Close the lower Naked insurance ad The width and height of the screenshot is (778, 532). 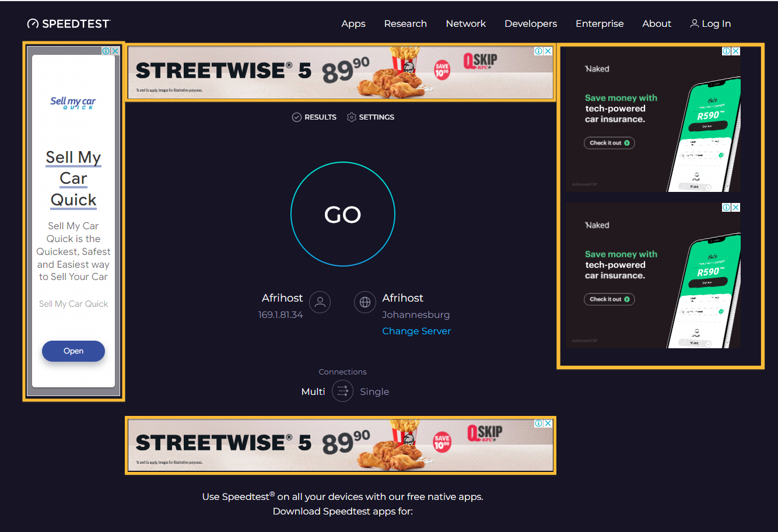736,207
